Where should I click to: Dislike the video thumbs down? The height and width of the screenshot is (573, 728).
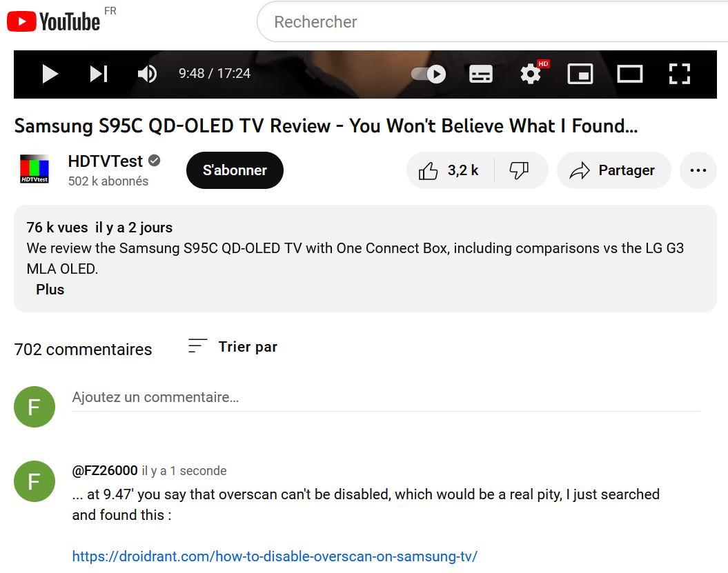pyautogui.click(x=520, y=170)
